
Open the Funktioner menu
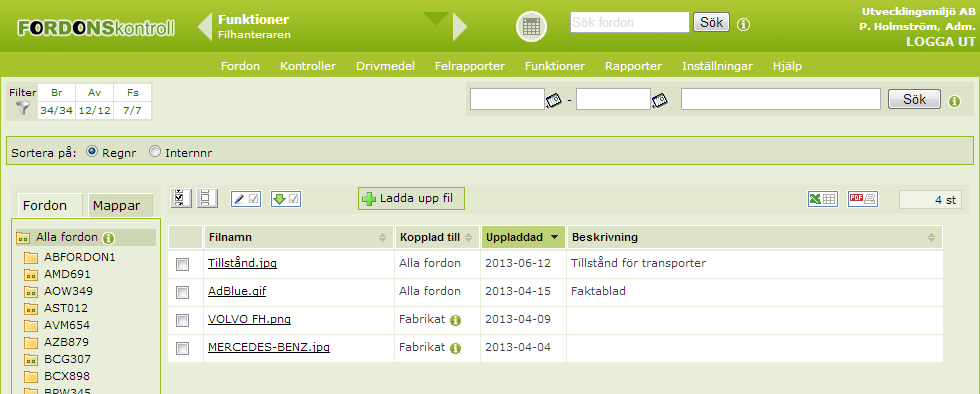pyautogui.click(x=554, y=66)
